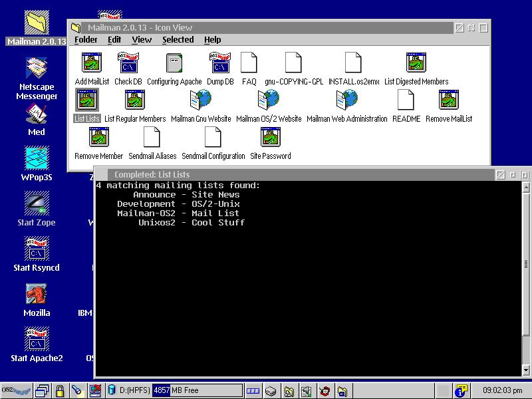Click the 'Mailman-OS2 - Mail List' output line

178,213
